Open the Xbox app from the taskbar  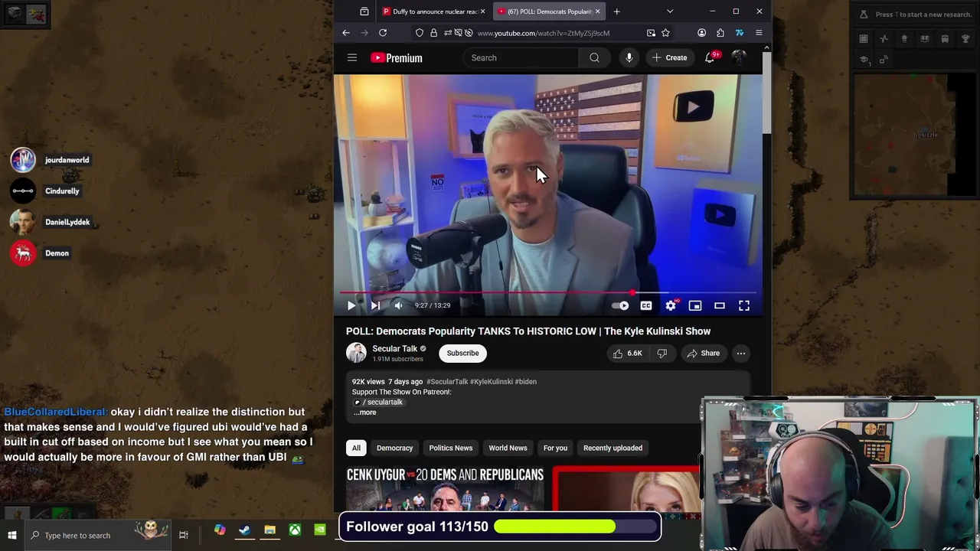295,530
